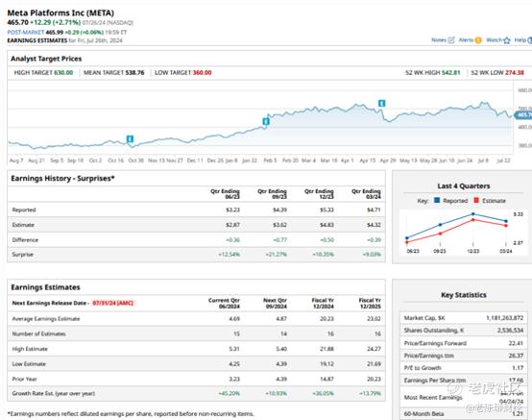Click the HIGH TARGET 630.00 value
This screenshot has width=532, height=420.
[63, 73]
